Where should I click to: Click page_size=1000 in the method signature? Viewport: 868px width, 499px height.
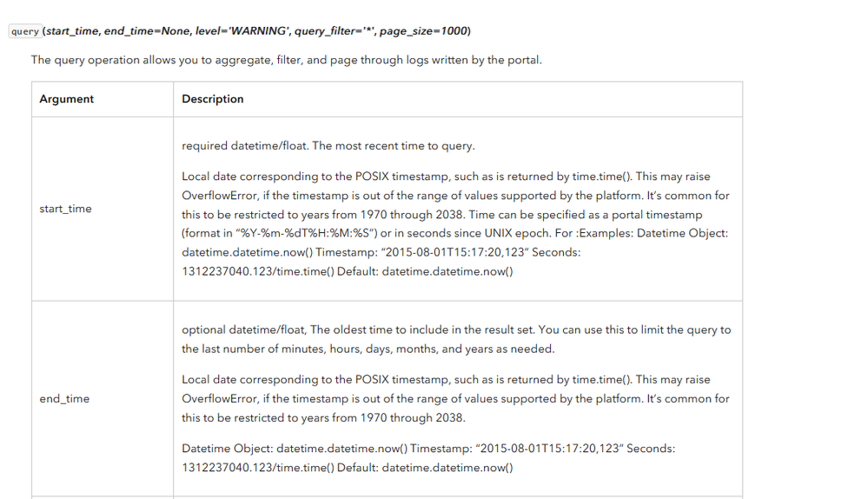tap(424, 31)
